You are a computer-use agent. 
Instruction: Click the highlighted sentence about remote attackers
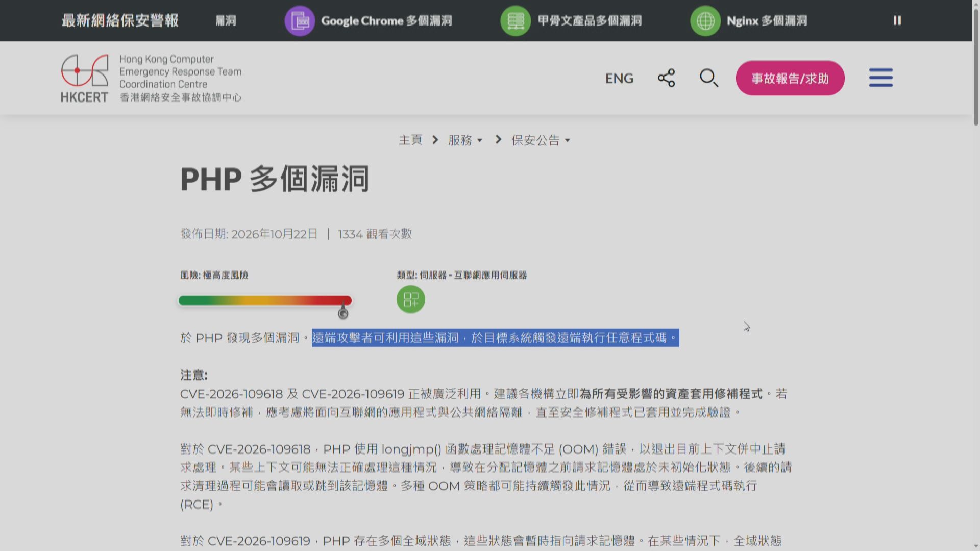496,338
